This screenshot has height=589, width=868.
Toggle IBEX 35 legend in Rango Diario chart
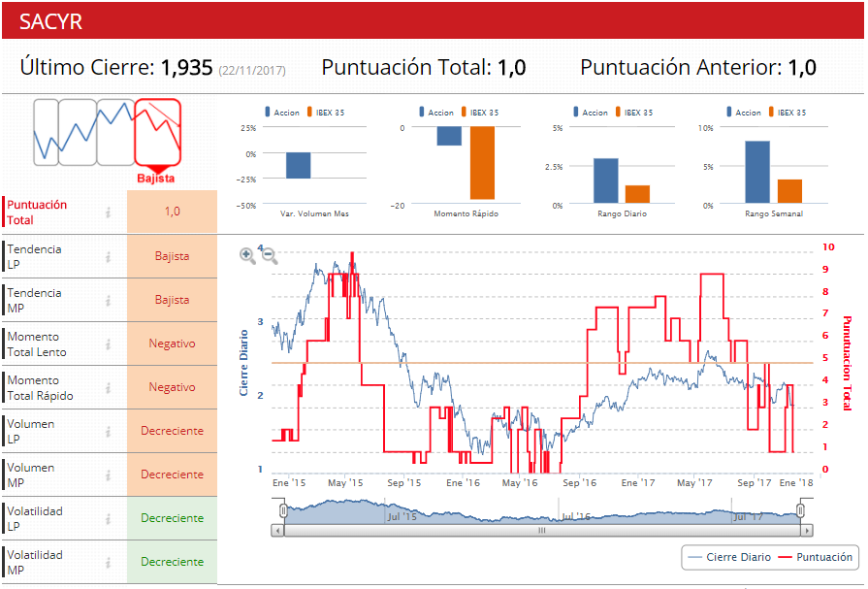(x=634, y=113)
